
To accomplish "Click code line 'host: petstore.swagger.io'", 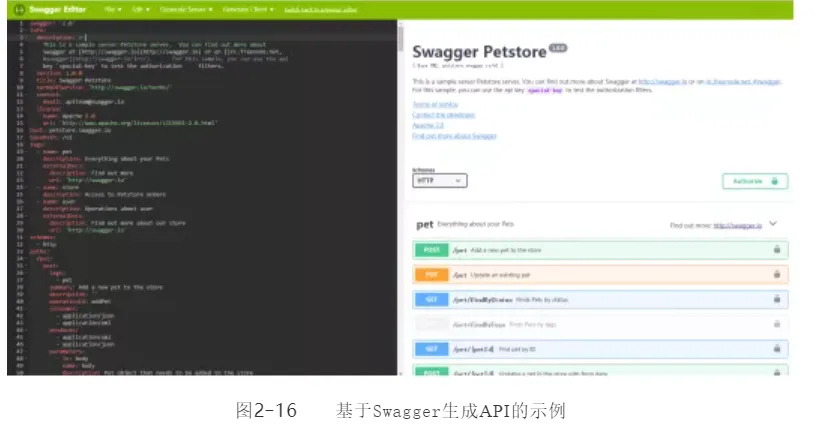I will coord(70,130).
